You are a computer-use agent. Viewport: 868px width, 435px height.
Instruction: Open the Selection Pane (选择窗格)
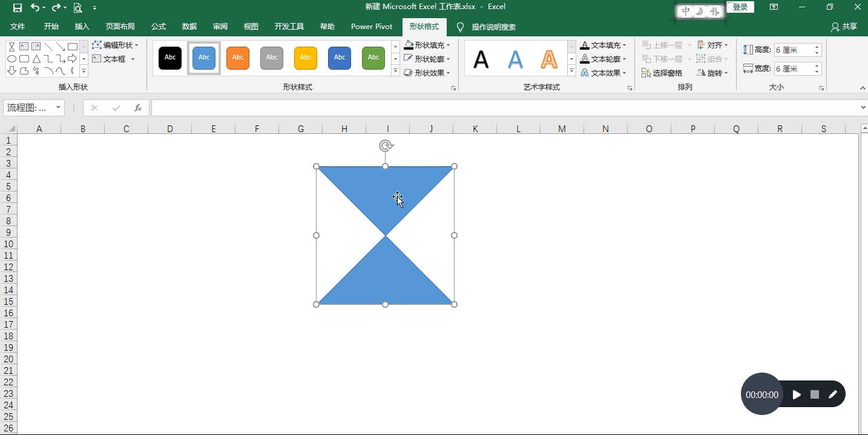pos(662,73)
